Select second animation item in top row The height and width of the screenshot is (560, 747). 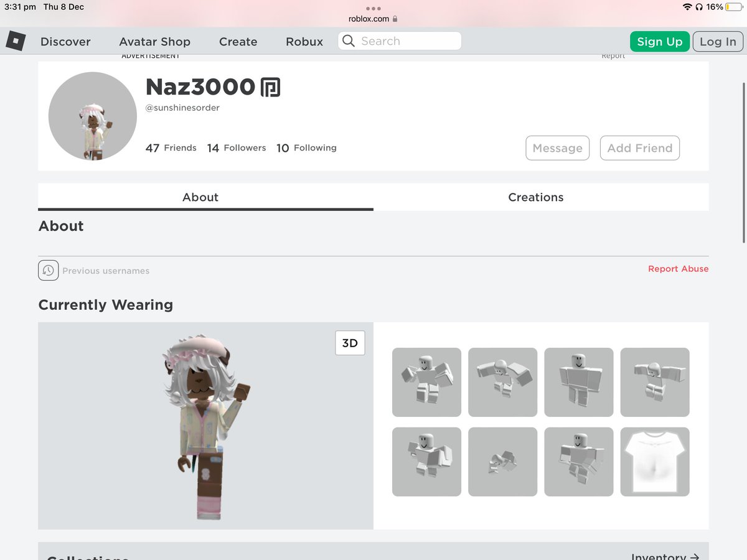pyautogui.click(x=502, y=382)
